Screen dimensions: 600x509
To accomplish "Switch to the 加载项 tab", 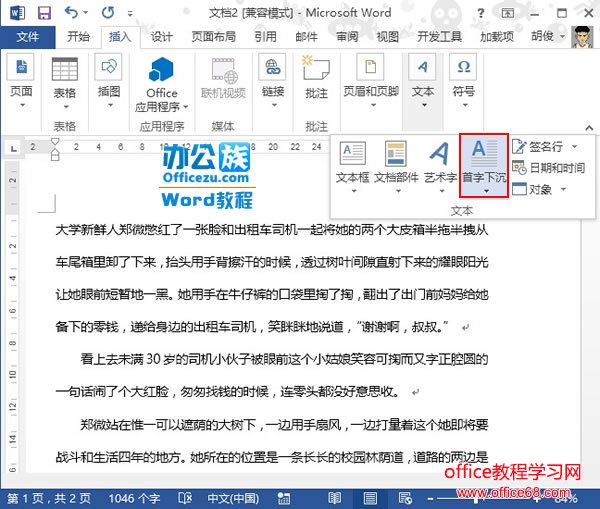I will tap(497, 37).
